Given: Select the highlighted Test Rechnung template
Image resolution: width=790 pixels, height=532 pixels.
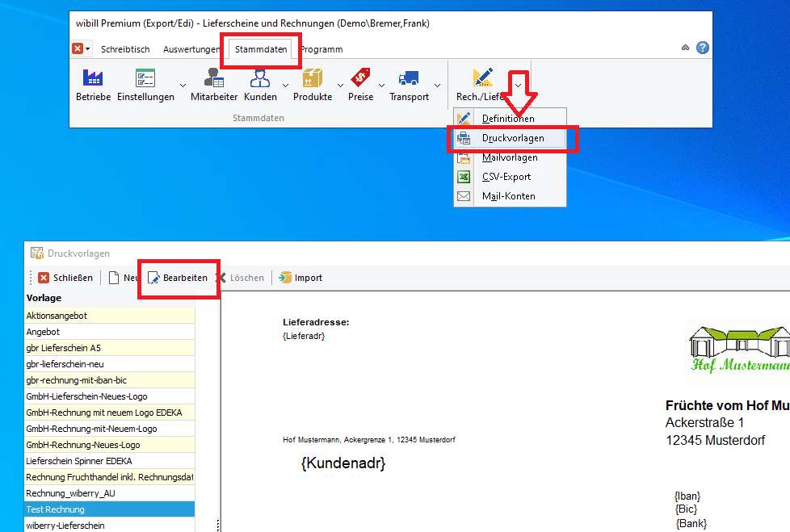Looking at the screenshot, I should tap(110, 509).
